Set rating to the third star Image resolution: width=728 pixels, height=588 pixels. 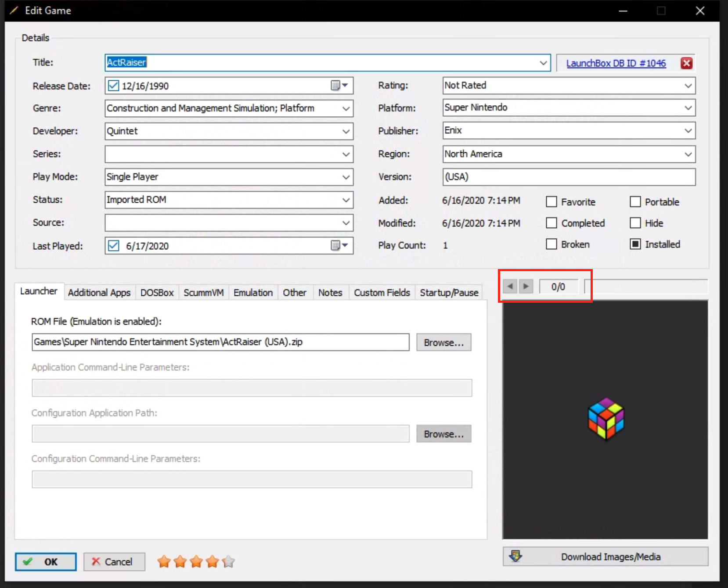(x=196, y=561)
